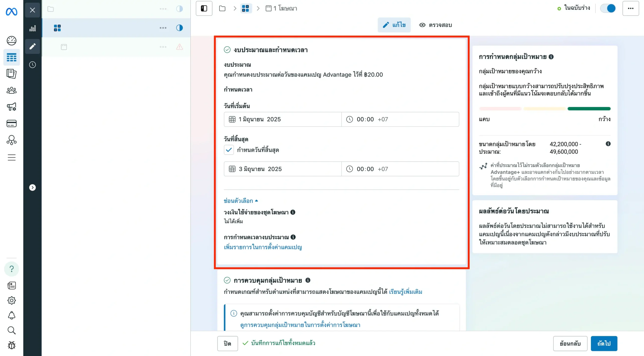Toggle the ad set row status switch

pyautogui.click(x=179, y=28)
